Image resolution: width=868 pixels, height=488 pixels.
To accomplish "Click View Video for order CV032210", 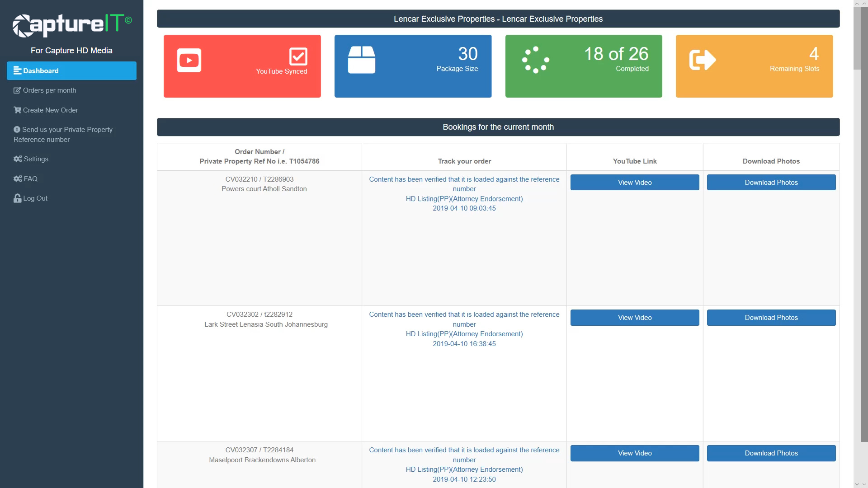I will tap(635, 182).
